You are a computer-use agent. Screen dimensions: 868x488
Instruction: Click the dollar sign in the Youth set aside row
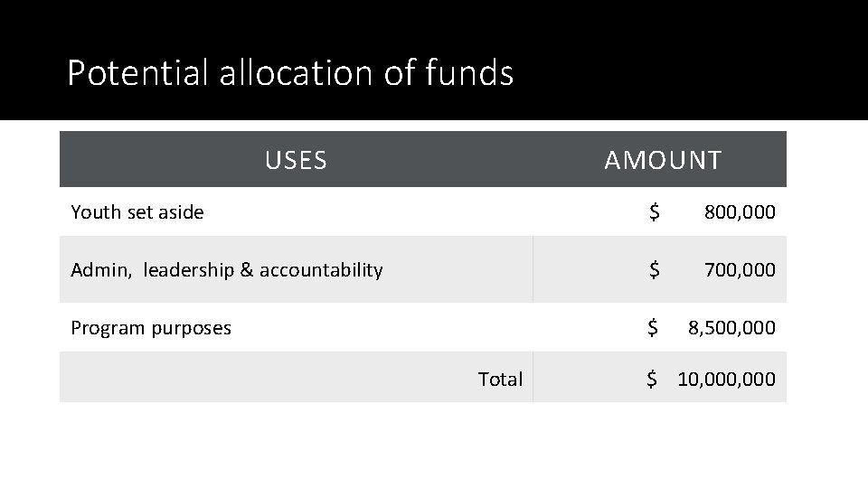click(x=655, y=212)
